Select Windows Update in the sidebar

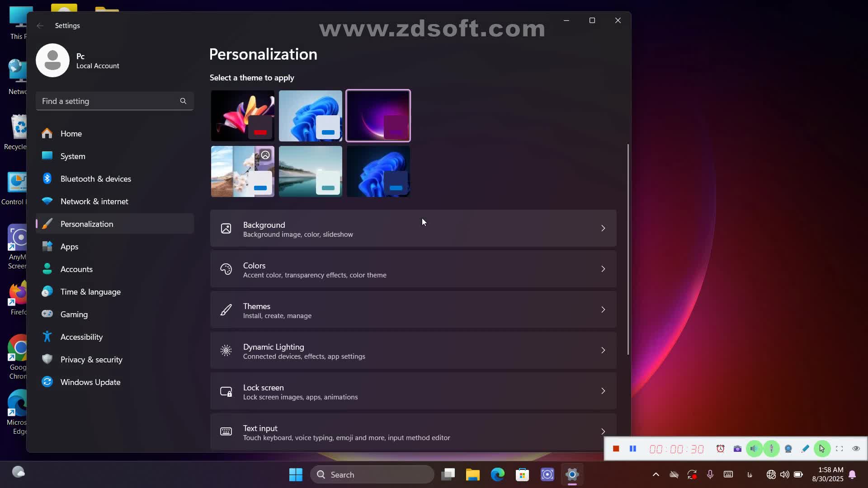point(90,382)
